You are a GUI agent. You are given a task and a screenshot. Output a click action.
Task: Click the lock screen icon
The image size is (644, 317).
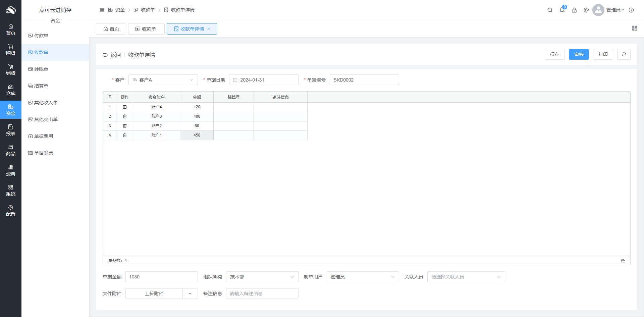(x=574, y=10)
